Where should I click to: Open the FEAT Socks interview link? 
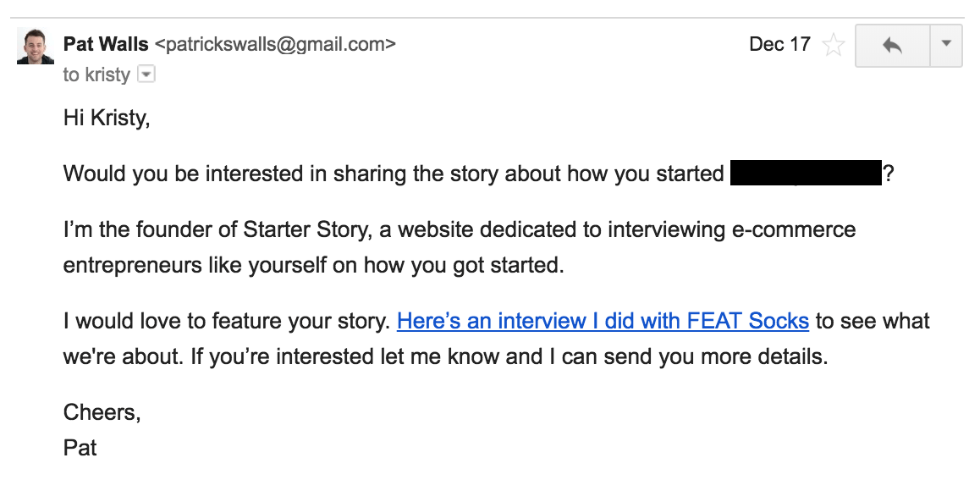(x=603, y=321)
